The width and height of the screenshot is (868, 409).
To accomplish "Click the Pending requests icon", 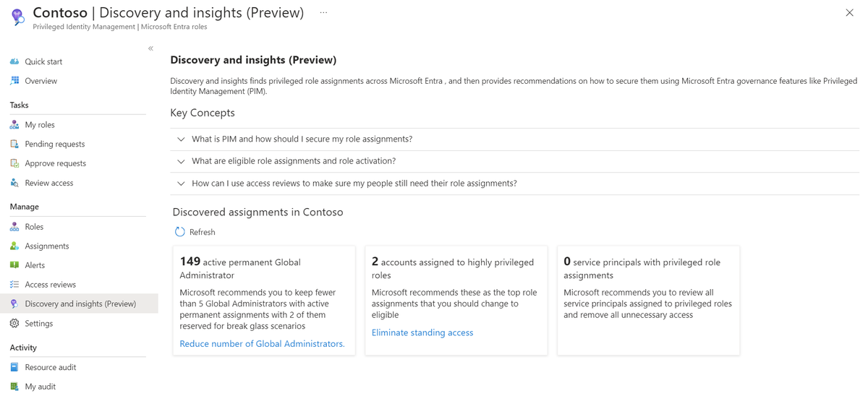I will (14, 144).
